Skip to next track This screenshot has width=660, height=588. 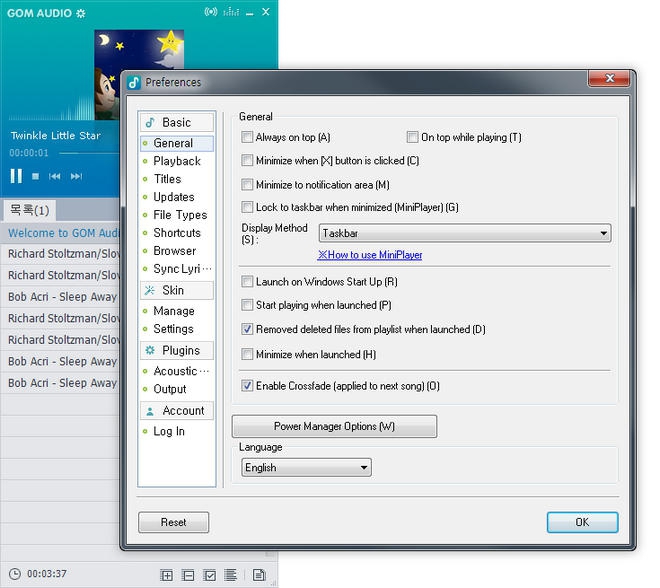tap(76, 176)
